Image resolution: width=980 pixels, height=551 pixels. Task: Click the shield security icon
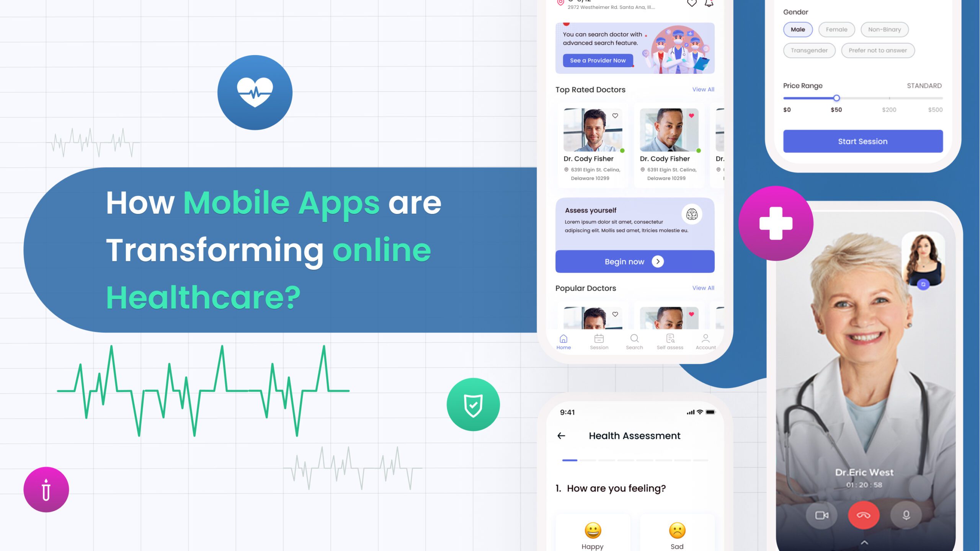click(473, 404)
